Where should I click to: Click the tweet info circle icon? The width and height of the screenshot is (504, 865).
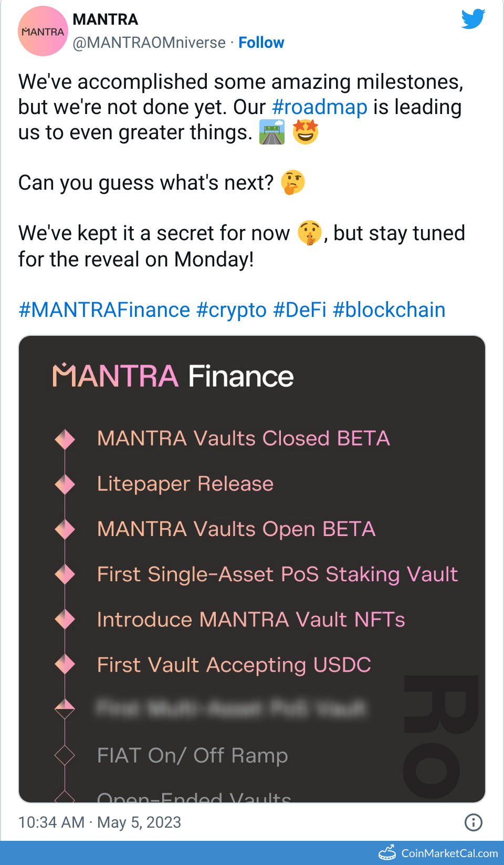(x=474, y=822)
